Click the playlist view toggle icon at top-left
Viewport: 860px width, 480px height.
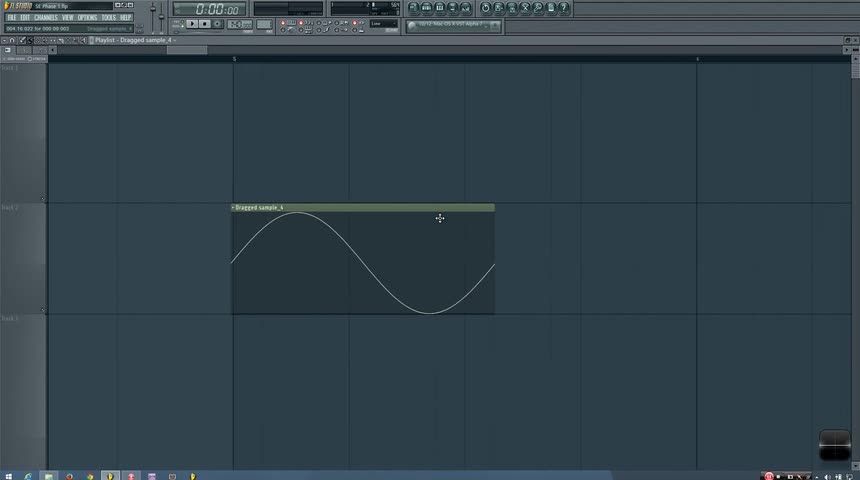point(8,50)
